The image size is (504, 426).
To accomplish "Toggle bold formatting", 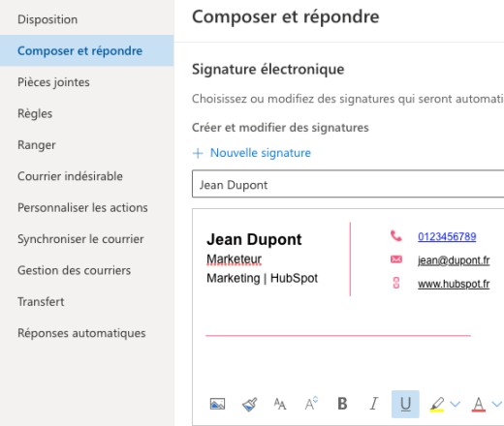I will 342,404.
